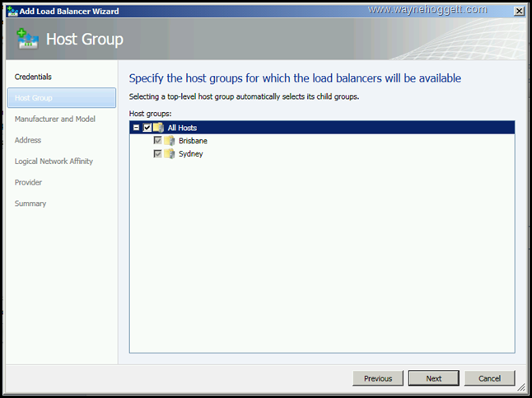Click the large Host Group header icon

(27, 39)
